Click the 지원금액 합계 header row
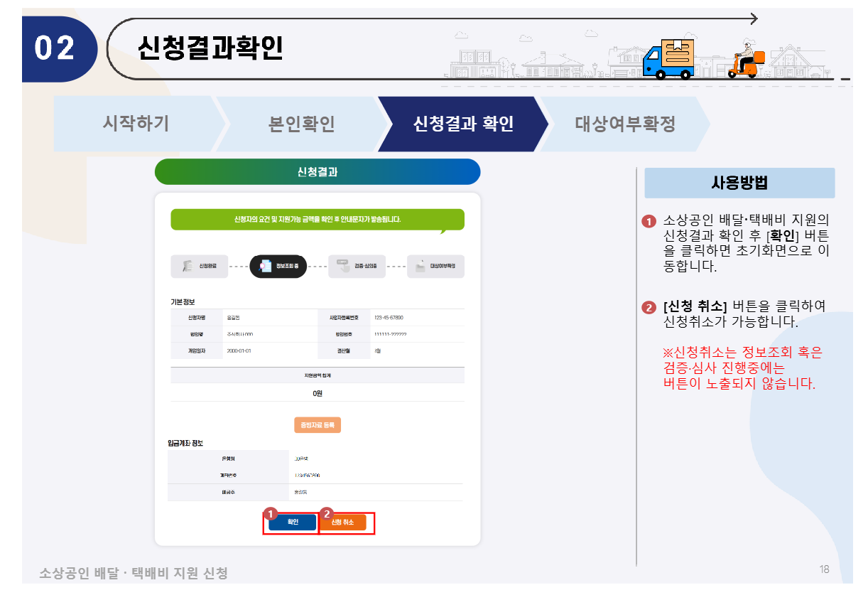868x600 pixels. [x=318, y=375]
